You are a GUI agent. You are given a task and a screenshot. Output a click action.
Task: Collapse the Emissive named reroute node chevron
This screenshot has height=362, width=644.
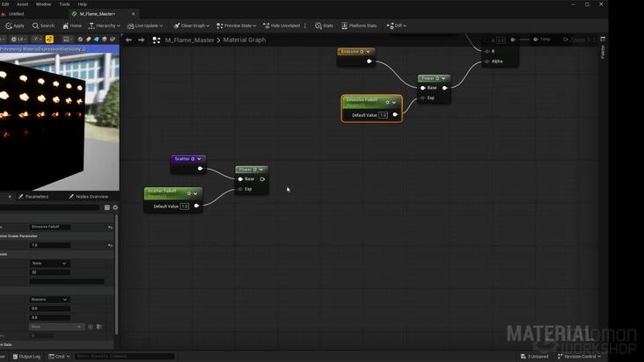point(368,52)
